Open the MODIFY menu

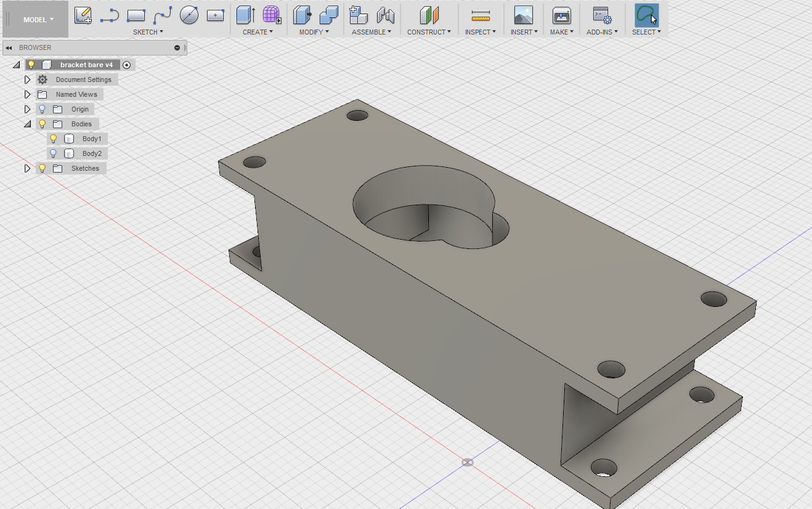[x=314, y=32]
